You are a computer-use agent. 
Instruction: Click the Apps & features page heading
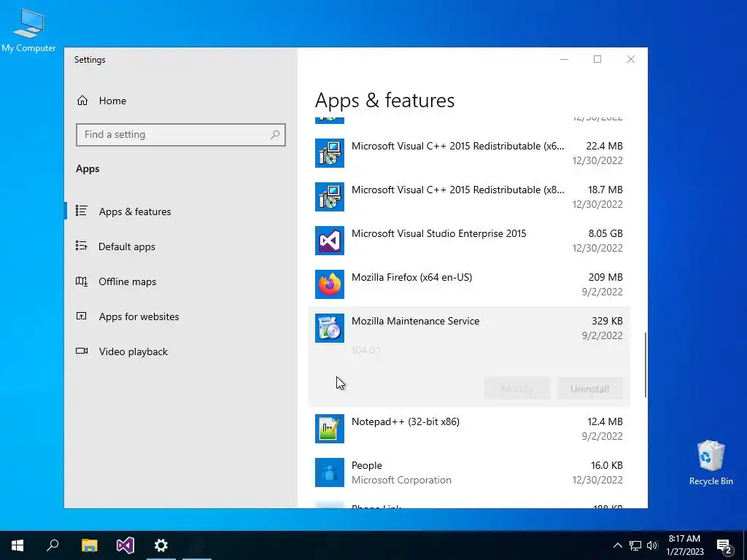(x=385, y=101)
